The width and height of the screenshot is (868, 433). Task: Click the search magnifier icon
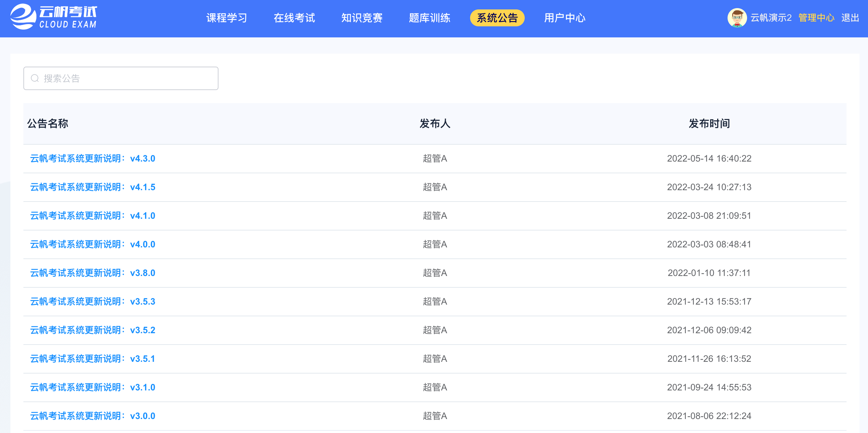(35, 79)
